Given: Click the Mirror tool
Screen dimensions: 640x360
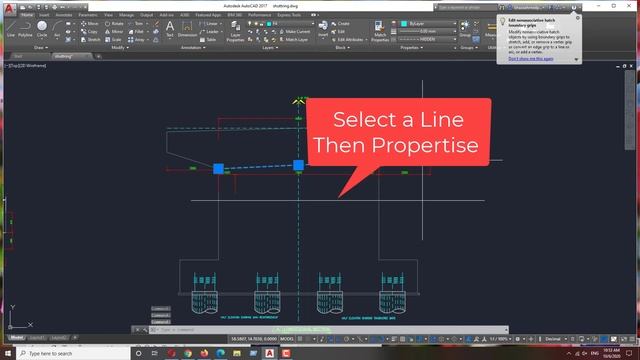Looking at the screenshot, I should pyautogui.click(x=114, y=31).
